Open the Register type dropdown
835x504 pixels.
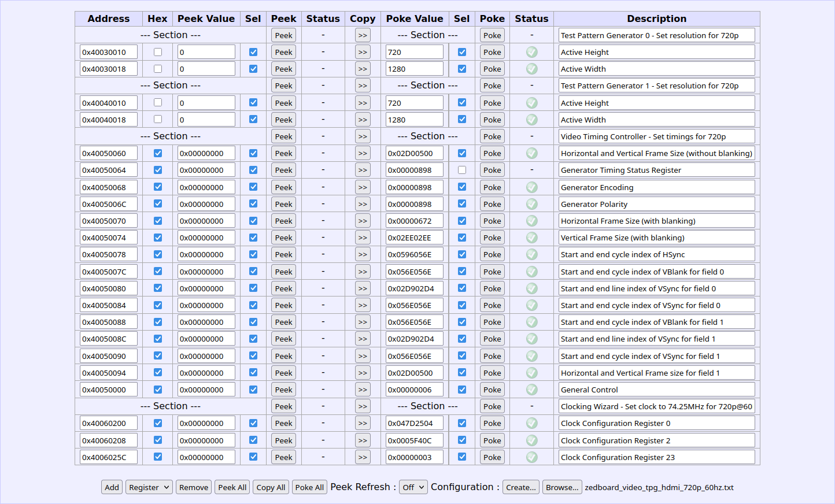click(149, 487)
